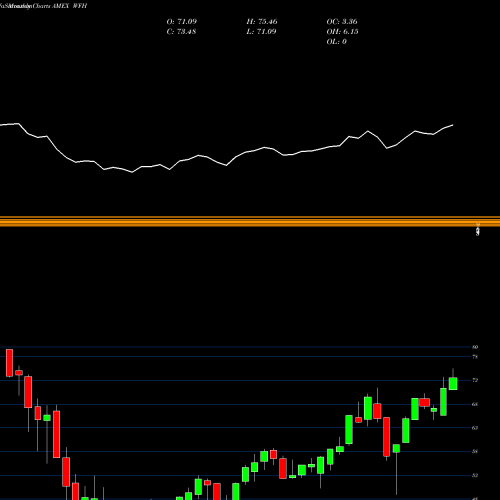The height and width of the screenshot is (500, 500).
Task: Click the 68 price axis label
Action: click(x=475, y=404)
